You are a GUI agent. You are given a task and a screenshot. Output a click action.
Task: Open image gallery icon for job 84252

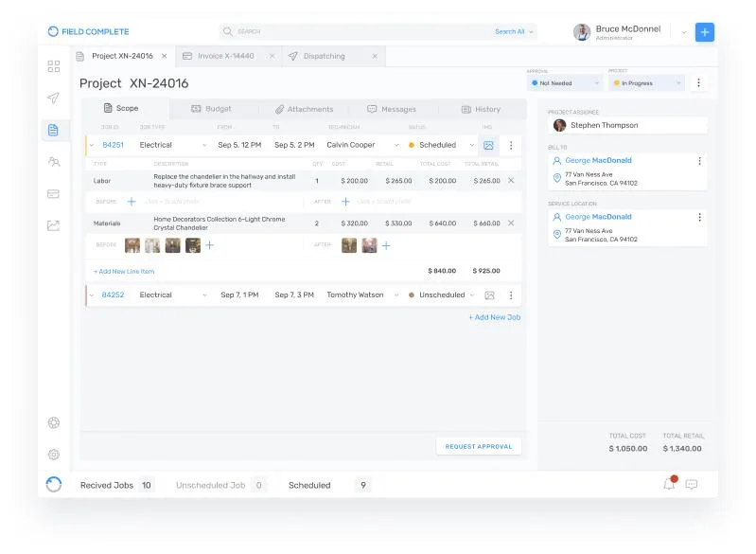pyautogui.click(x=489, y=295)
